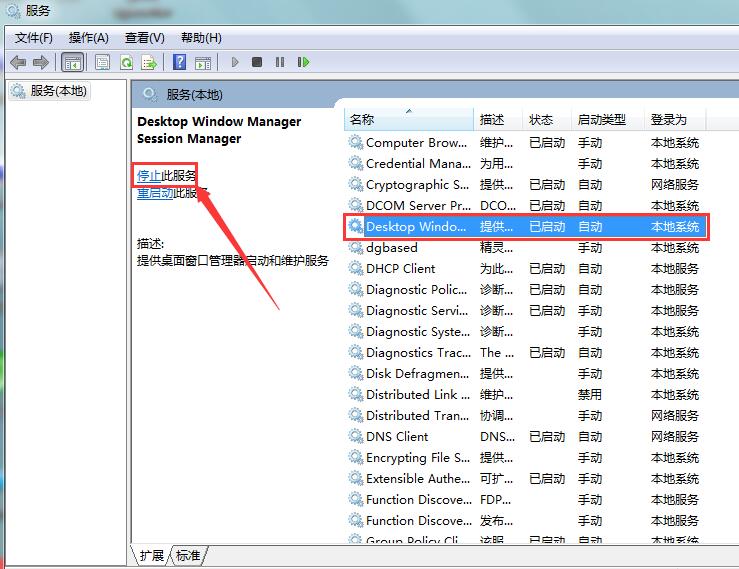Select the Diagnostic Polic... service row

(526, 289)
